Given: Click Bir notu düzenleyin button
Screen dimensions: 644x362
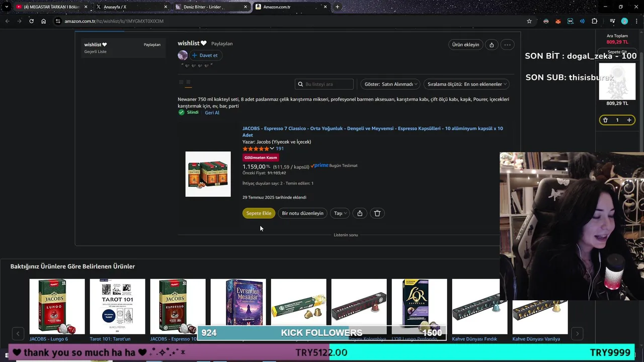Looking at the screenshot, I should pos(302,213).
